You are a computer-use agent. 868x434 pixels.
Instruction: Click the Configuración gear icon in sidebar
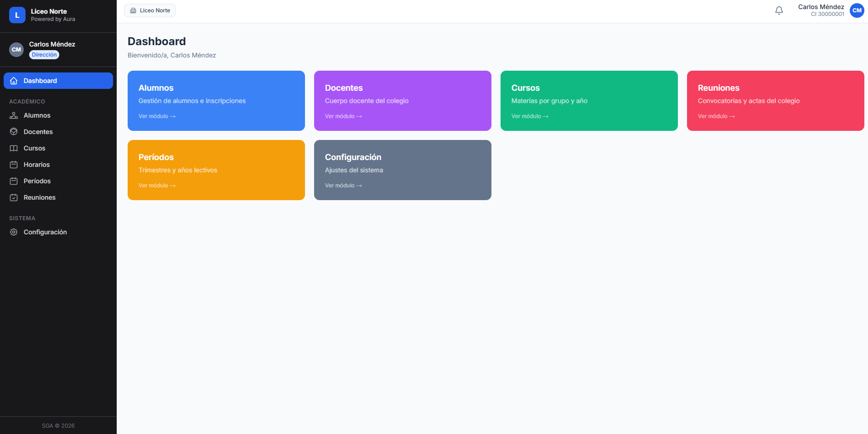pos(14,232)
